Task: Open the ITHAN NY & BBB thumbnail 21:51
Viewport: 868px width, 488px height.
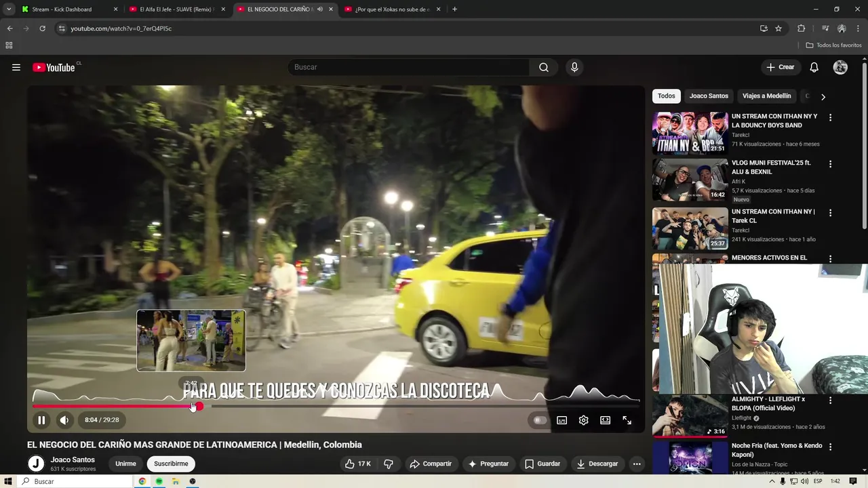Action: pos(690,133)
